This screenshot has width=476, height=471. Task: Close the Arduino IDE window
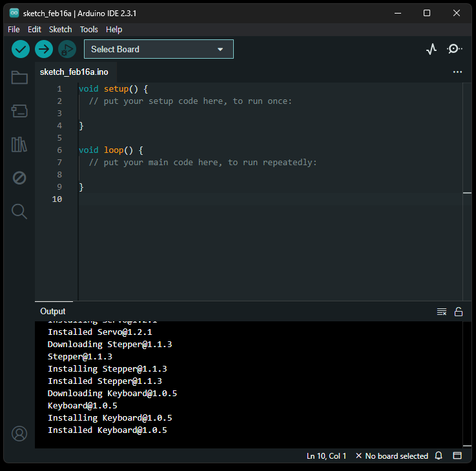pyautogui.click(x=456, y=13)
